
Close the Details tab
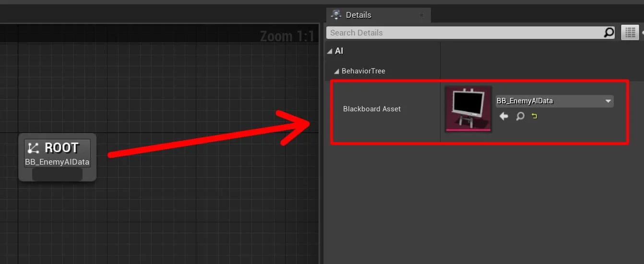[421, 15]
